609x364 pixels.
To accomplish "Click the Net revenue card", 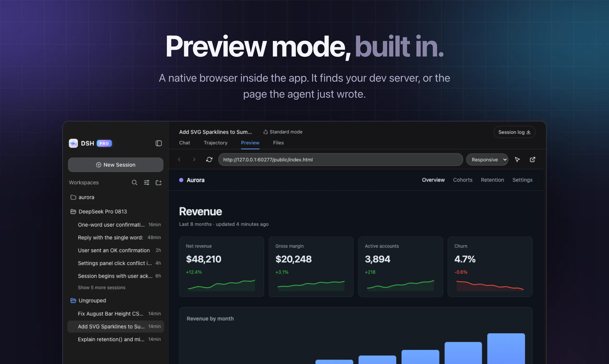I will click(222, 267).
